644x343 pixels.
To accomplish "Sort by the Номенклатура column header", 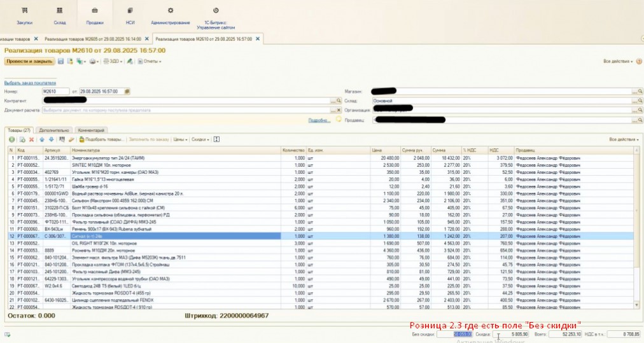I will tap(176, 150).
